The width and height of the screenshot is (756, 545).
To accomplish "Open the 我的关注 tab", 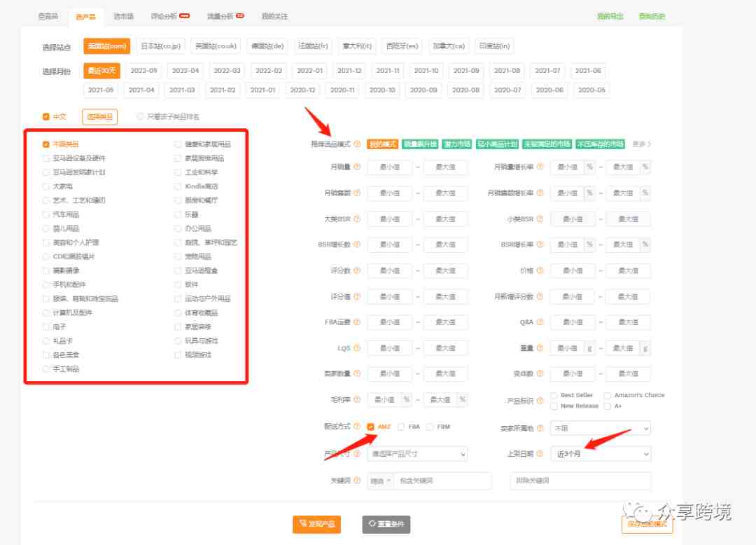I will 274,16.
